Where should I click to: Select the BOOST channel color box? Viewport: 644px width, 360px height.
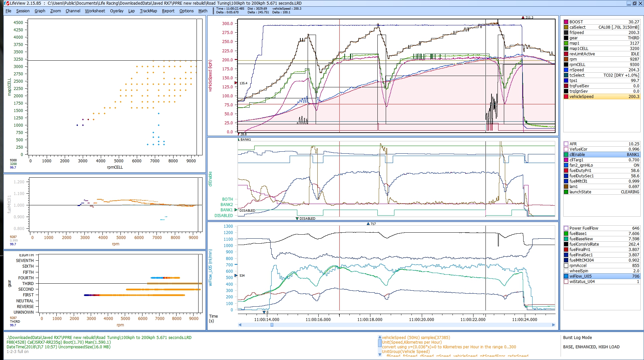566,22
